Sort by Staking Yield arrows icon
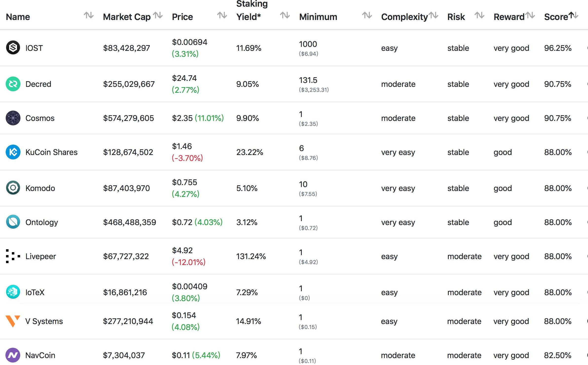The image size is (588, 365). point(285,15)
